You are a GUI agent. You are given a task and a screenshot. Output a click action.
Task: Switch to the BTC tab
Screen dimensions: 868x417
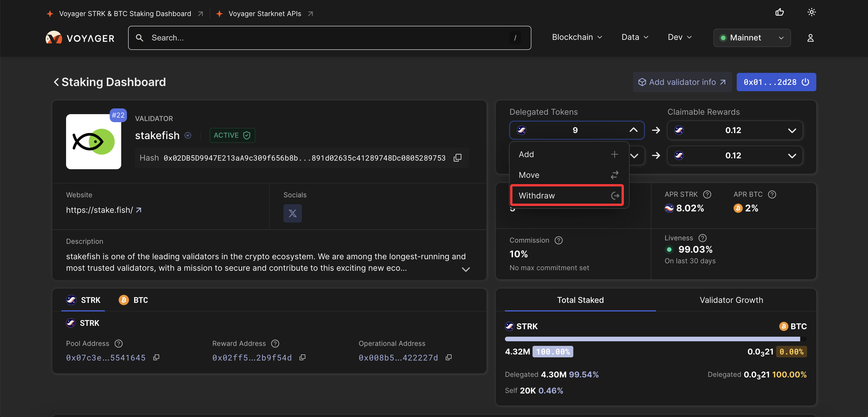[134, 300]
